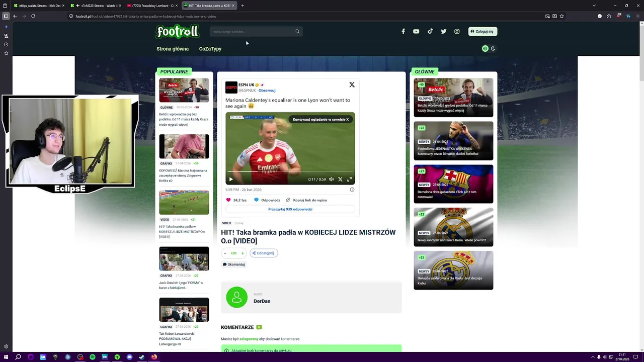The height and width of the screenshot is (362, 644).
Task: Click Kopiuj link do wpisu
Action: [x=306, y=200]
